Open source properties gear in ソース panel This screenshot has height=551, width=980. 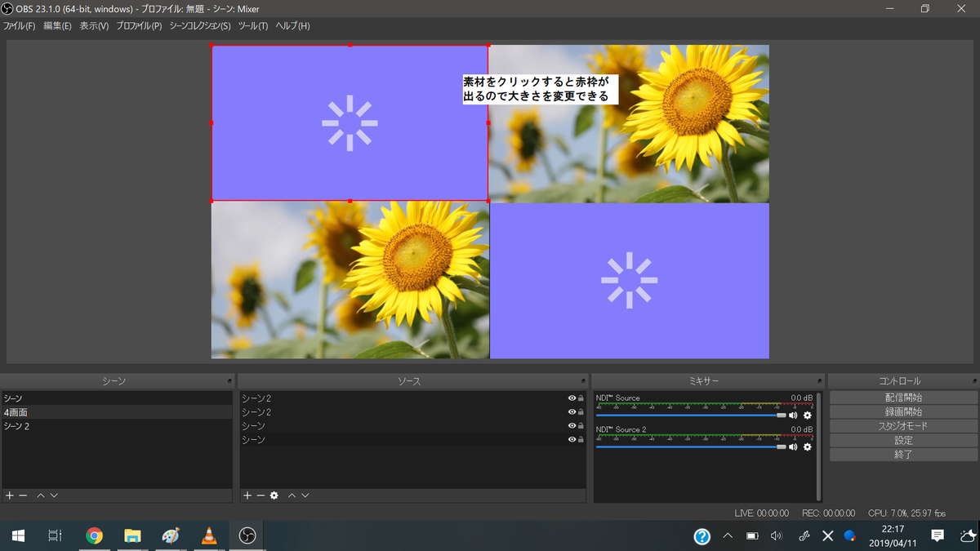pos(274,495)
